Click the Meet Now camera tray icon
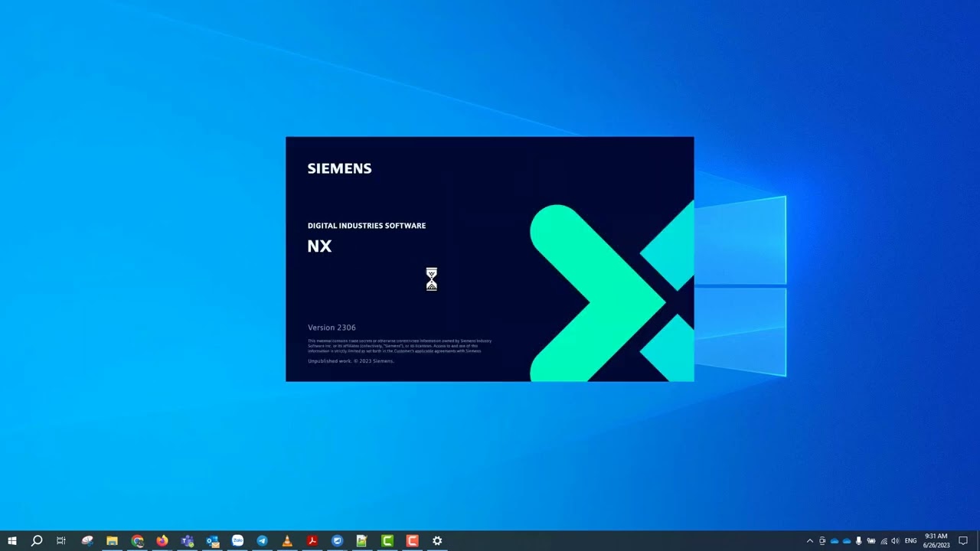This screenshot has width=980, height=551. click(822, 541)
